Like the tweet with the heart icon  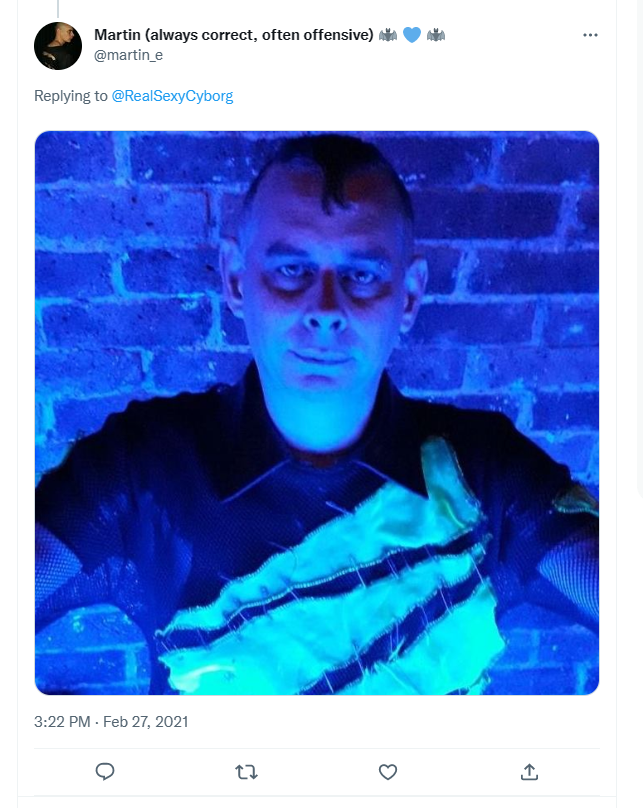tap(388, 772)
